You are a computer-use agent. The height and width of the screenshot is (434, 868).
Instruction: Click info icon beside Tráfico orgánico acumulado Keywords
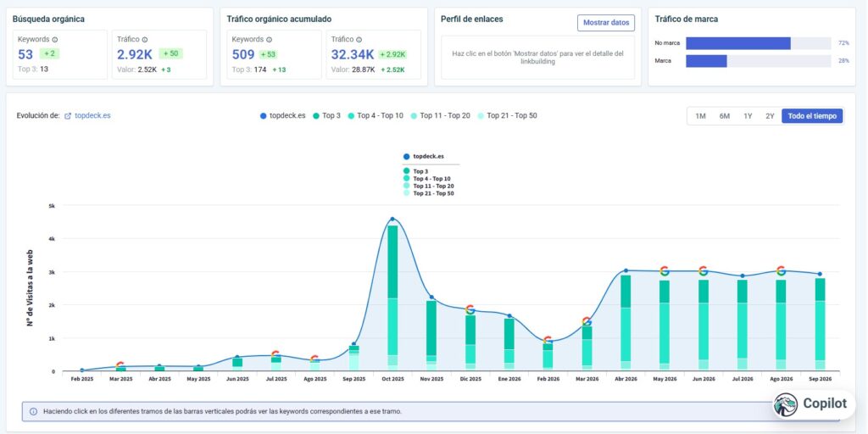point(269,40)
